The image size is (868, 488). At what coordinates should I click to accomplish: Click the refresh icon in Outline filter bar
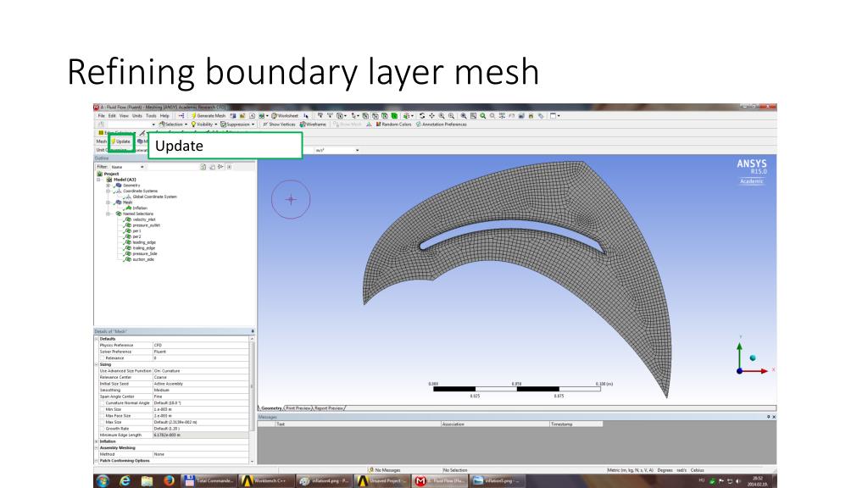pyautogui.click(x=203, y=167)
